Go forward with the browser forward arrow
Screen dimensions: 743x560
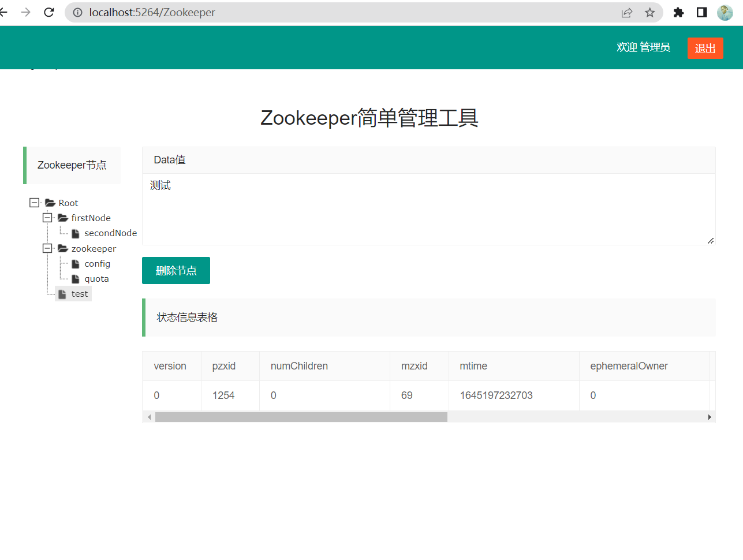coord(25,12)
